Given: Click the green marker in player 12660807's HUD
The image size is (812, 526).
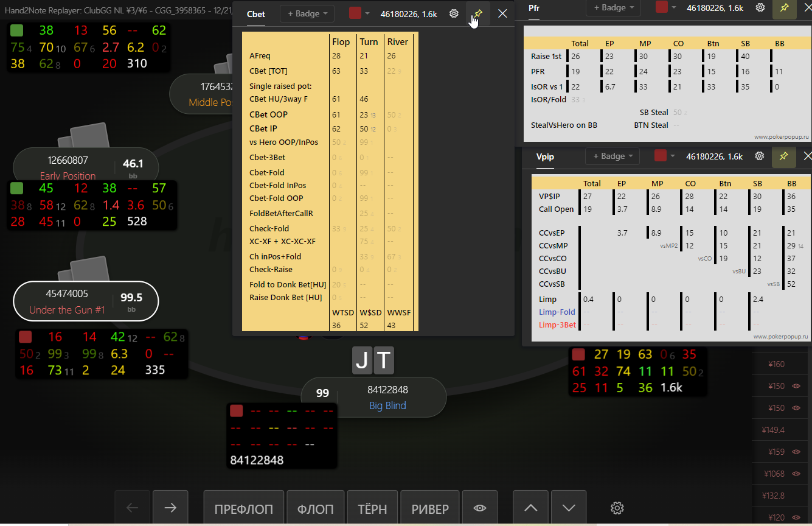Looking at the screenshot, I should pyautogui.click(x=17, y=188).
